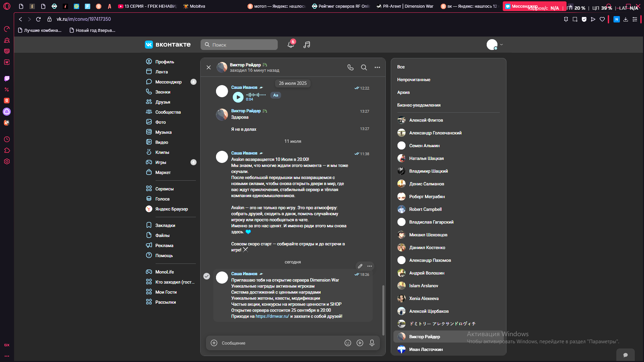Image resolution: width=644 pixels, height=362 pixels.
Task: Toggle voice message transcription Aa button
Action: tap(276, 95)
